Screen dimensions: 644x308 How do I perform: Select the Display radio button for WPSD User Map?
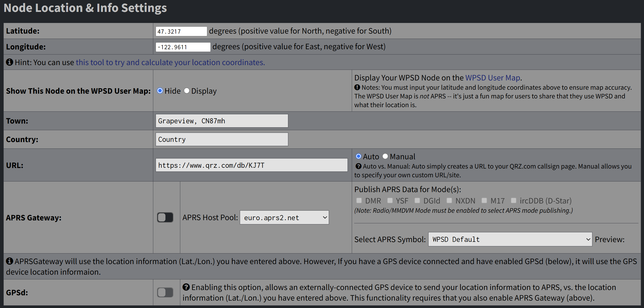(x=187, y=91)
